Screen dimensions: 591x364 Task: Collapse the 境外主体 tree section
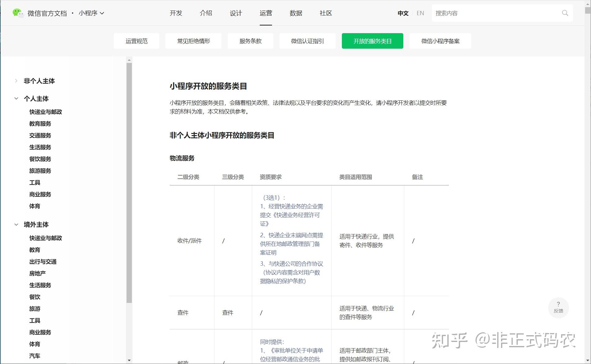click(16, 224)
